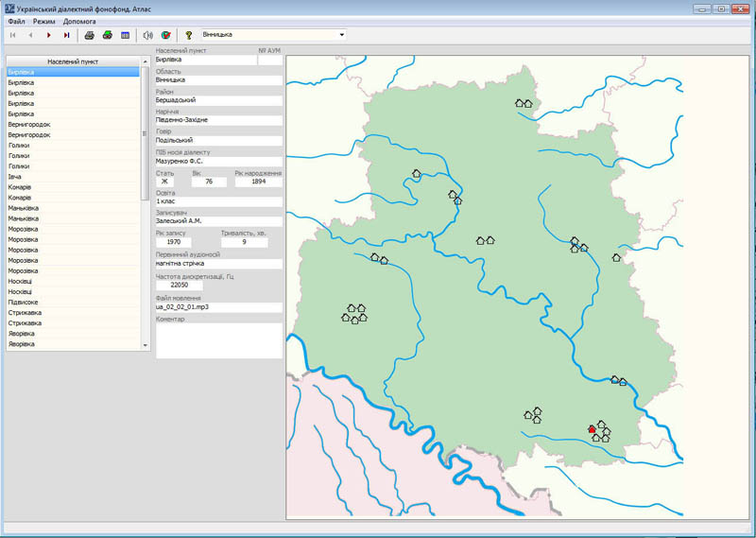This screenshot has height=538, width=756.
Task: Click the audio carrier field магнітна стрічка
Action: point(219,264)
